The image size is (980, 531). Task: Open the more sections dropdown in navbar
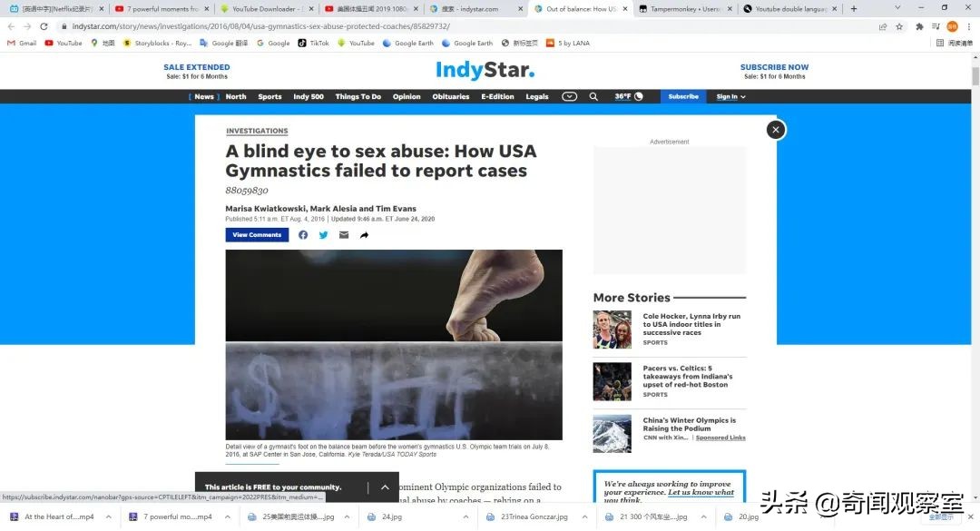(x=569, y=96)
